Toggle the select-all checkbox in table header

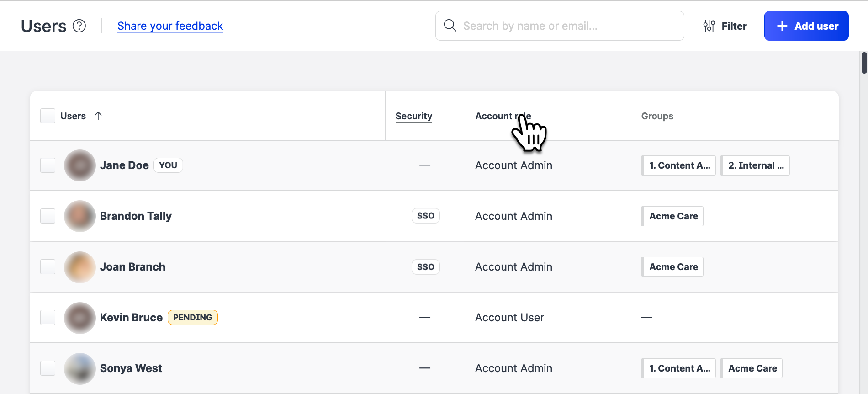point(48,116)
